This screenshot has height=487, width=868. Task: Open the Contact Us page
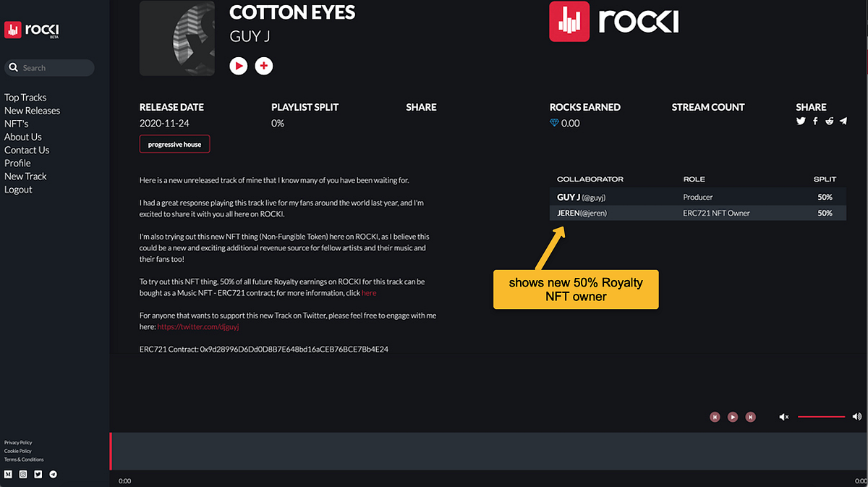coord(27,150)
